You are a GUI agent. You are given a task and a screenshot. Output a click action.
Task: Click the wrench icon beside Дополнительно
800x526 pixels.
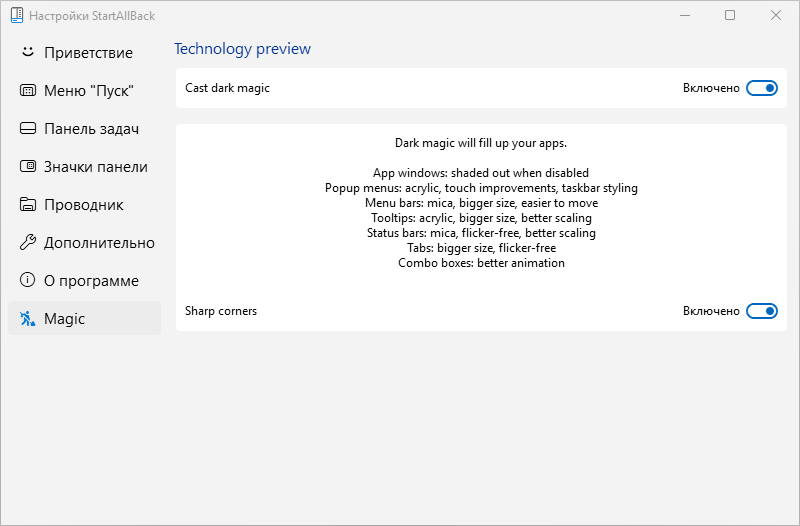tap(28, 243)
